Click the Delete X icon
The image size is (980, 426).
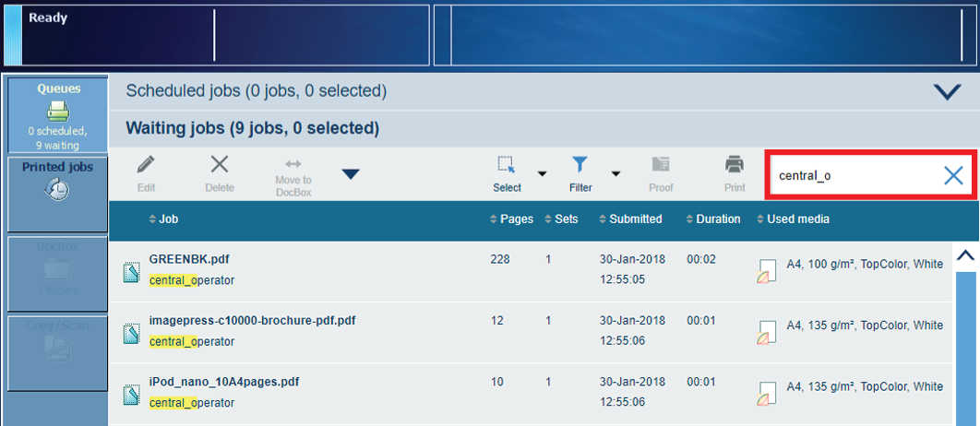tap(219, 166)
